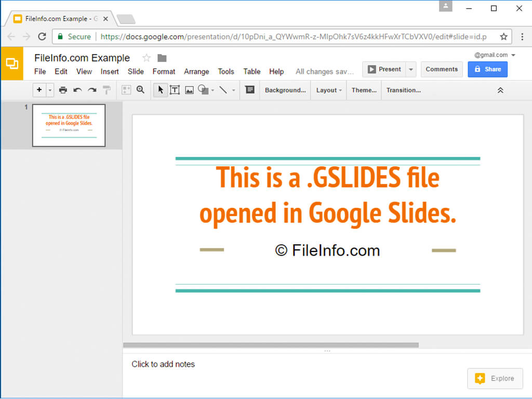
Task: Click the move to folder icon
Action: (x=162, y=58)
